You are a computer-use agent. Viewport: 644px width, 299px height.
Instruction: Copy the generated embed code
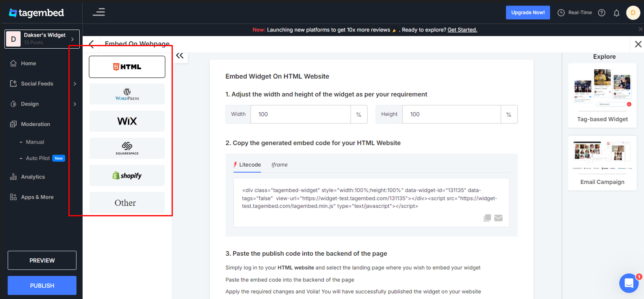pyautogui.click(x=487, y=218)
